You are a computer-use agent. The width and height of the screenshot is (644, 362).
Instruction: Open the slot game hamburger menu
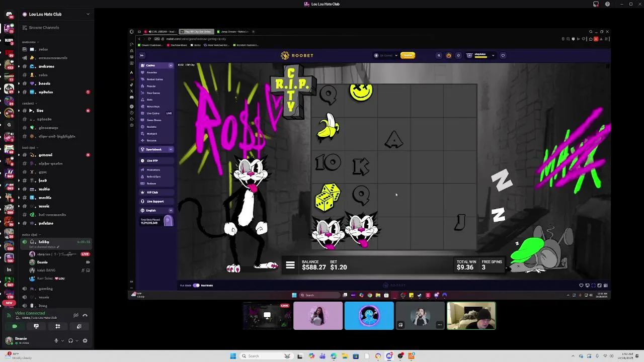290,265
